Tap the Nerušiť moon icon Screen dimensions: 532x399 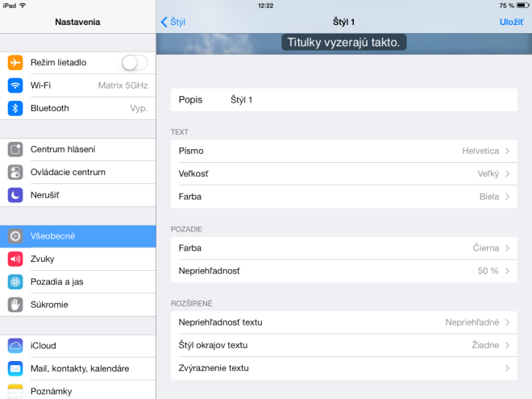click(15, 195)
